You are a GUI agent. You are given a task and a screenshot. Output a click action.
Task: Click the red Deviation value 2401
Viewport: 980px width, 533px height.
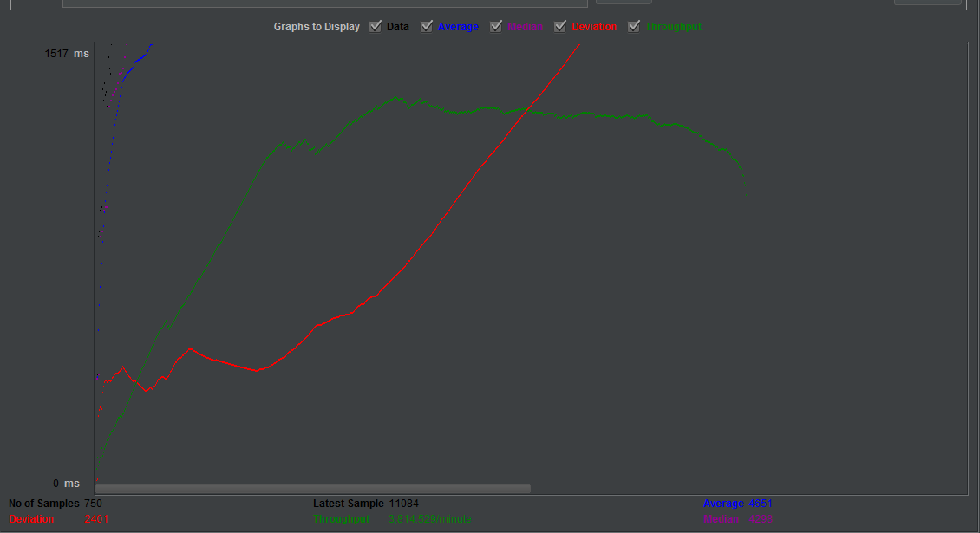pyautogui.click(x=96, y=519)
